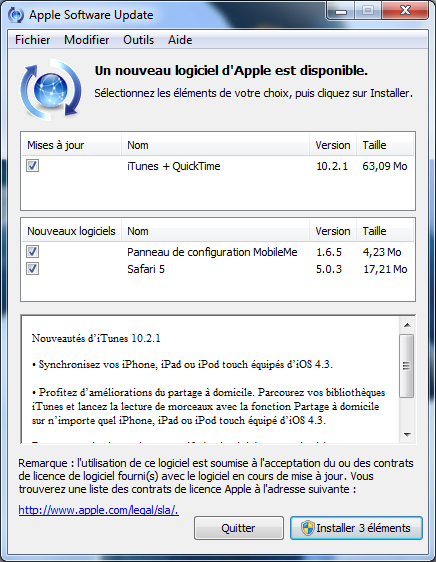Viewport: 436px width, 562px height.
Task: Click the size value 4,23 Mo
Action: pyautogui.click(x=382, y=252)
